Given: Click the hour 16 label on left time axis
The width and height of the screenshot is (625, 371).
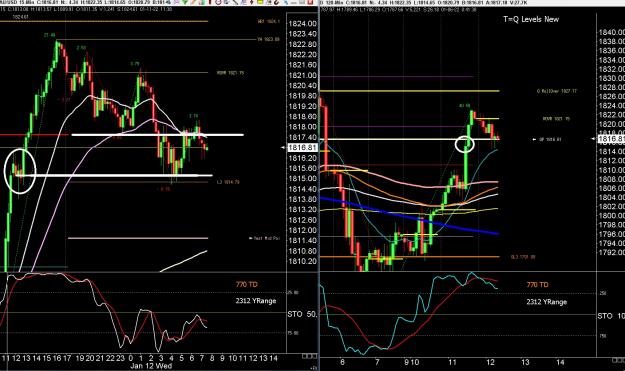Looking at the screenshot, I should tap(57, 358).
